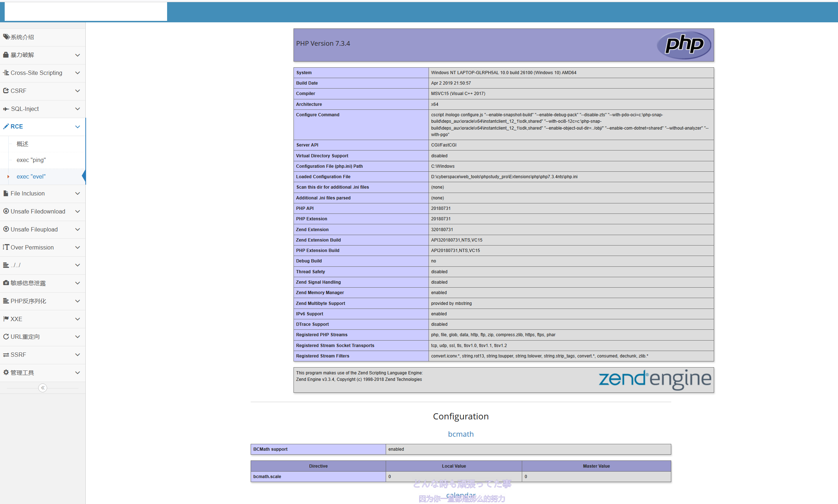Open the exec "ping" submenu item

31,160
